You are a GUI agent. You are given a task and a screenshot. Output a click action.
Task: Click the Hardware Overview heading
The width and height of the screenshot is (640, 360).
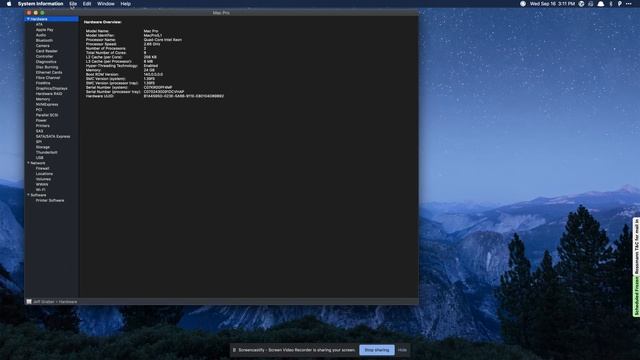tap(102, 22)
